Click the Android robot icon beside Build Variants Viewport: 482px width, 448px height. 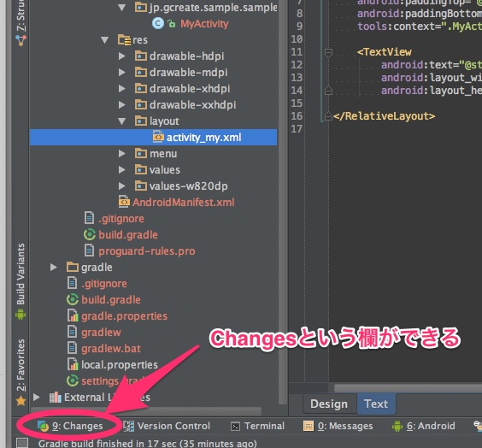coord(21,315)
